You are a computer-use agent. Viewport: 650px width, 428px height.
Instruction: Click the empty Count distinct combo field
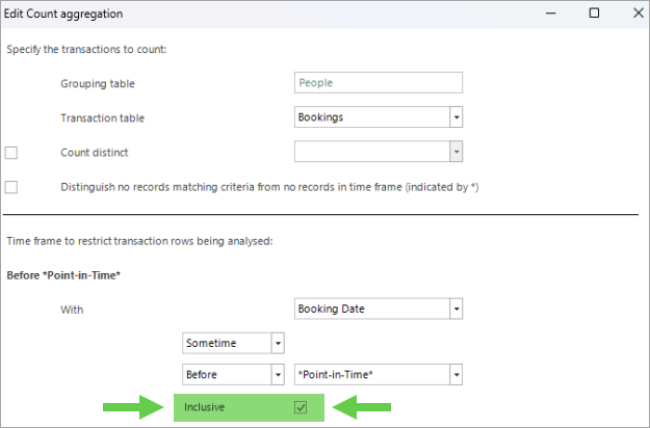tap(370, 152)
